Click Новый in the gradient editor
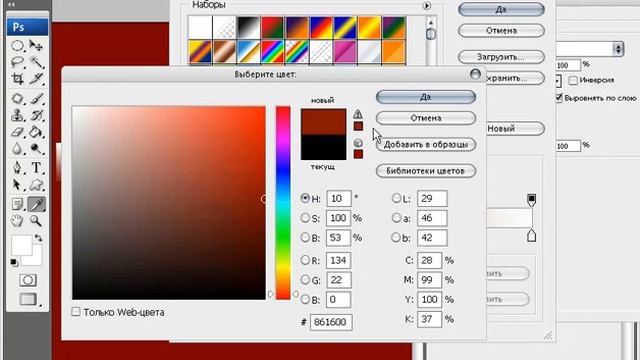Viewport: 640px width, 360px height. 516,129
